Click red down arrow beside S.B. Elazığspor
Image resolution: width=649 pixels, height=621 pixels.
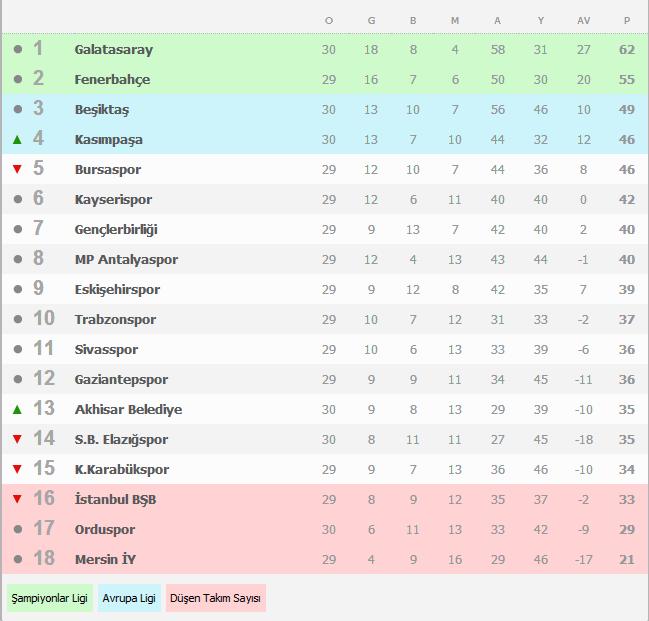(x=17, y=440)
